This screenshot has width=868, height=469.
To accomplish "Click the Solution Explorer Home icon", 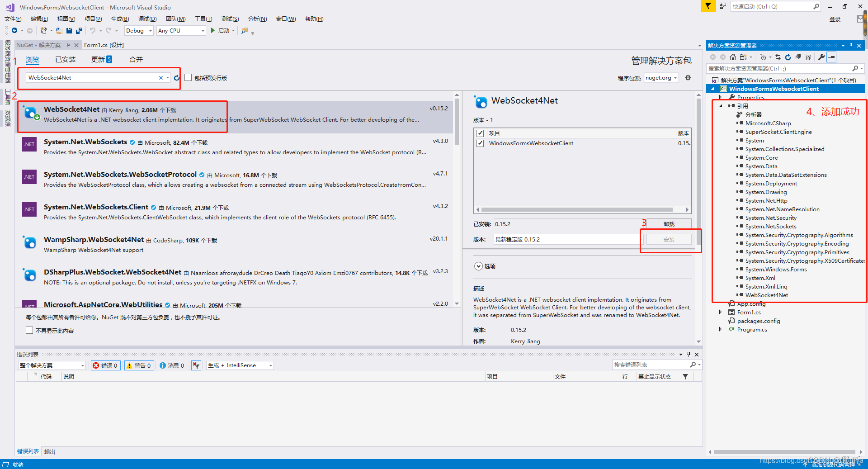I will pyautogui.click(x=733, y=57).
